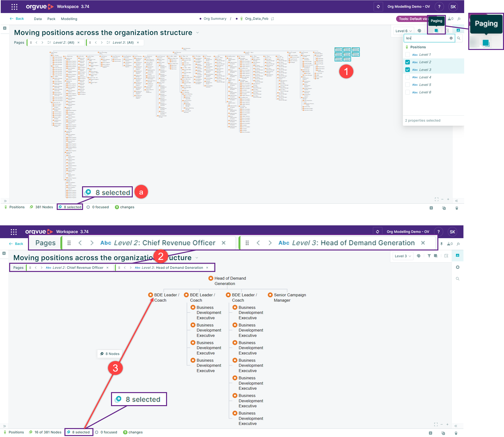Remove Level 2: (All) paging with x
504x437 pixels.
point(78,42)
